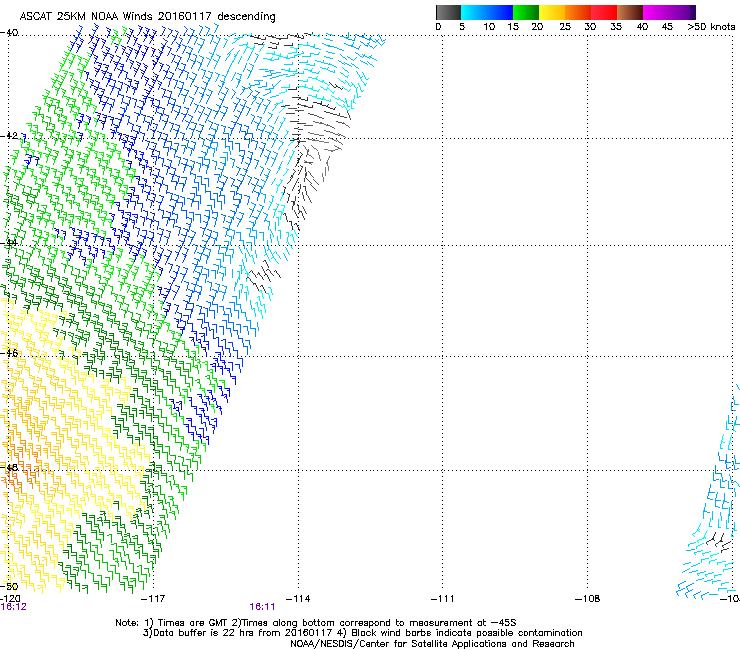Click the '-114' longitude axis label
740x650 pixels.
coord(298,599)
